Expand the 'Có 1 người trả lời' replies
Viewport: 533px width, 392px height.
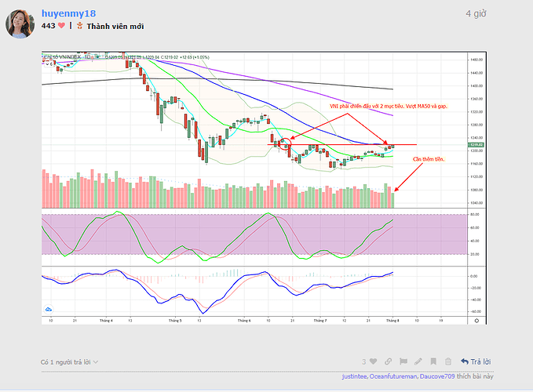pos(69,362)
